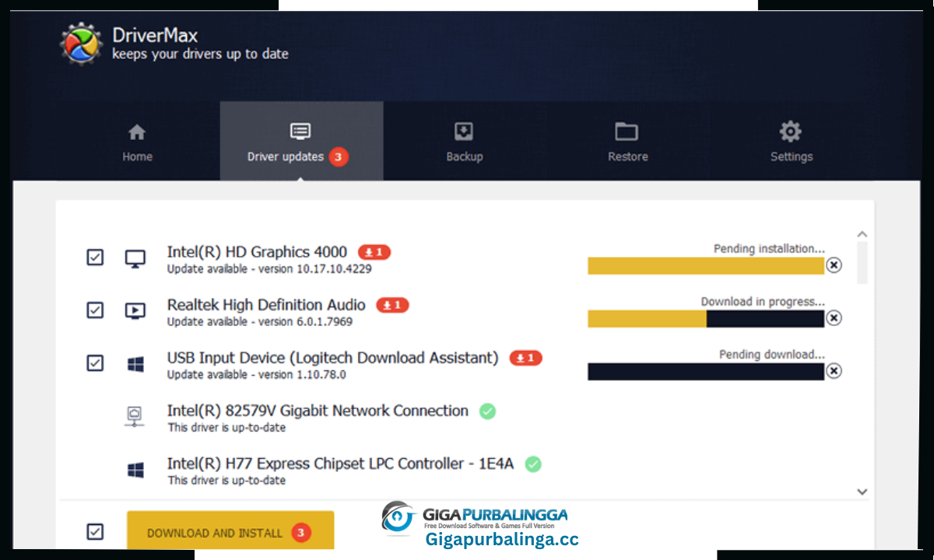Click the Restore folder icon
934x560 pixels.
tap(627, 131)
